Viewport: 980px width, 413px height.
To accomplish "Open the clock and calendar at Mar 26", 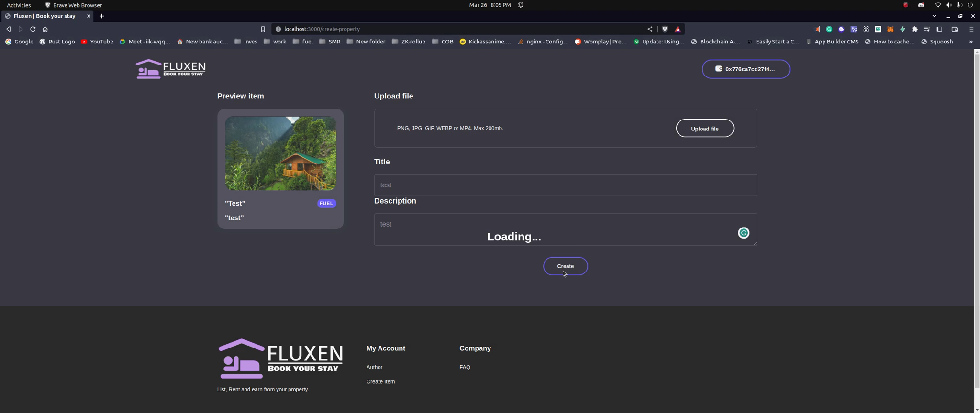I will pyautogui.click(x=490, y=5).
